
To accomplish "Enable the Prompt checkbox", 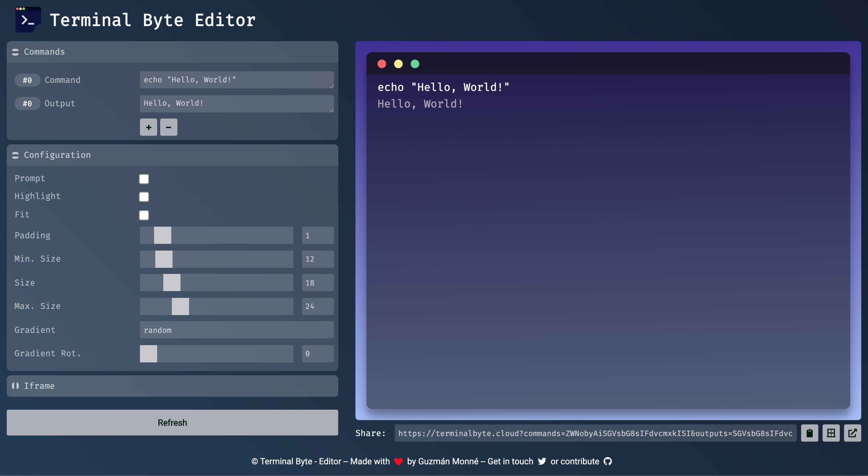I will [144, 179].
